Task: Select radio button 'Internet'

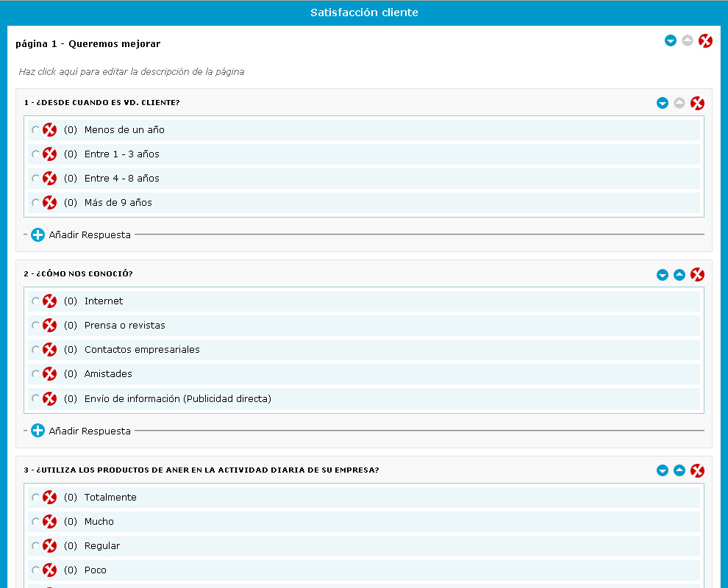Action: pos(35,301)
